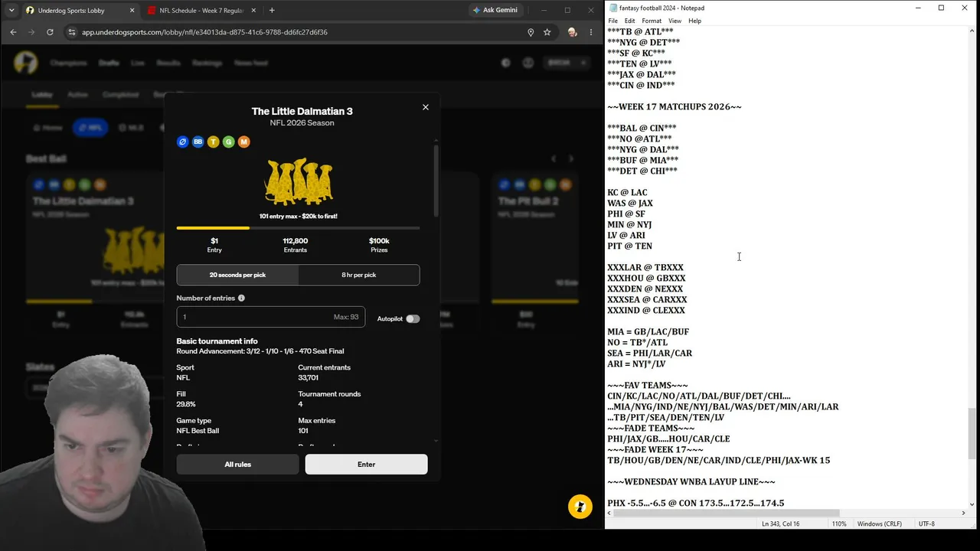980x551 pixels.
Task: View site information icon in address bar
Action: click(x=72, y=32)
